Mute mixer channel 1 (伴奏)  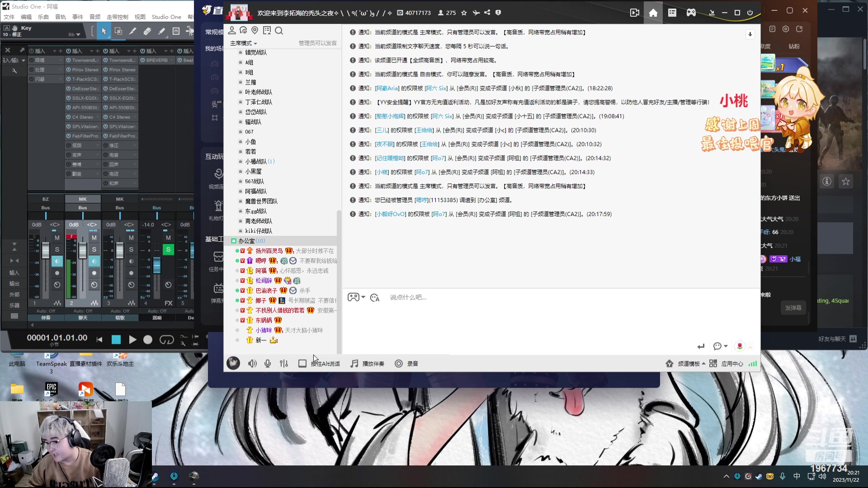(x=57, y=238)
